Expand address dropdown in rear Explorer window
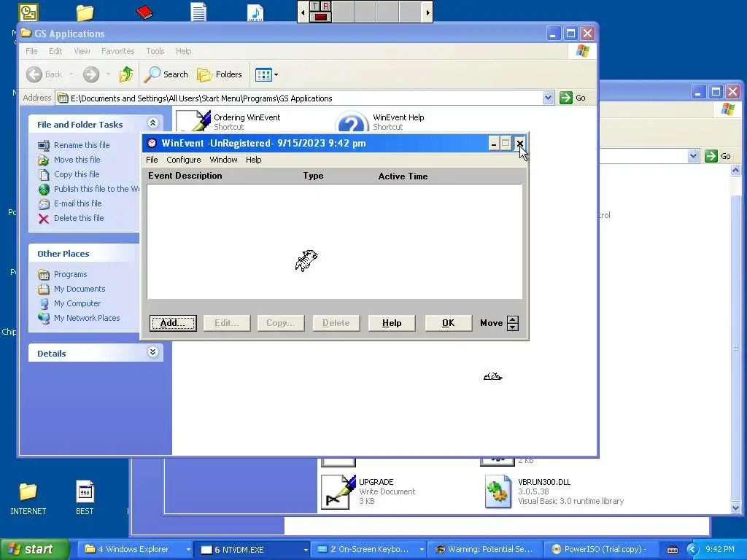The width and height of the screenshot is (747, 560). coord(693,156)
